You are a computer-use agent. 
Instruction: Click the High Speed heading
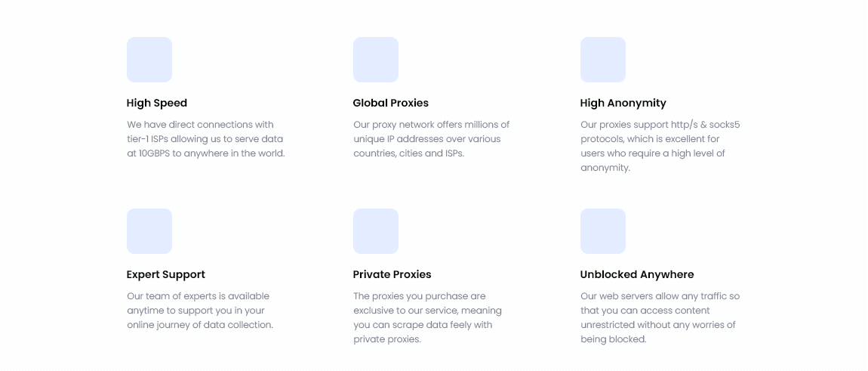pyautogui.click(x=157, y=103)
